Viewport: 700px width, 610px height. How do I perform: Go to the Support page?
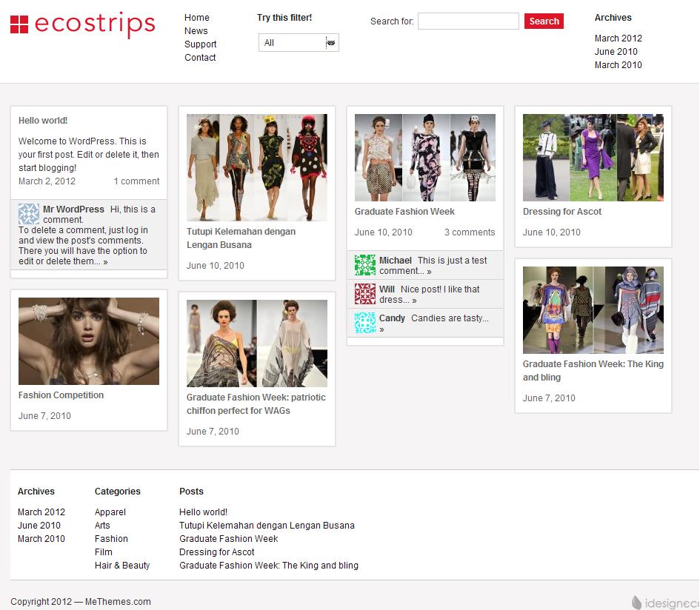point(200,44)
